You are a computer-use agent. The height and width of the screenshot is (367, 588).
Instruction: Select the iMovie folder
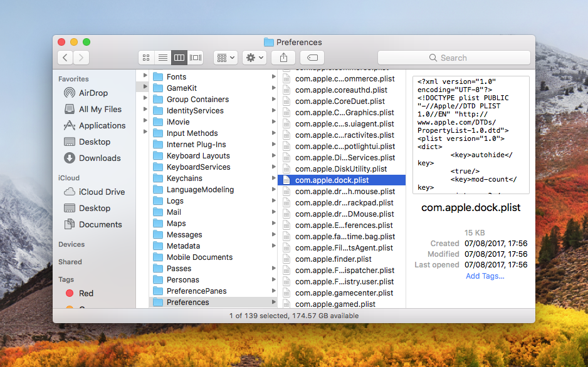[213, 121]
